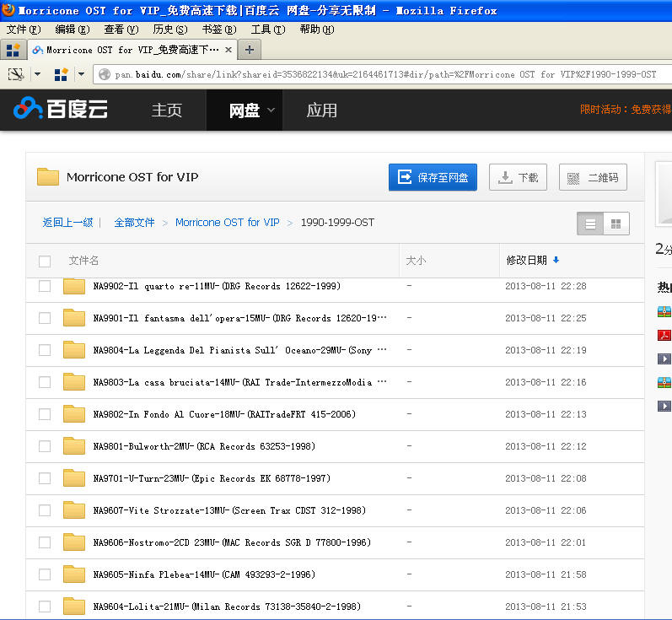Open the 编辑 menu

[73, 30]
